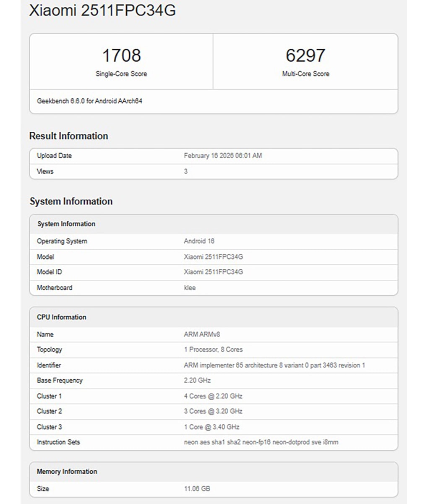
Task: Click the Result Information section heading
Action: pos(68,136)
